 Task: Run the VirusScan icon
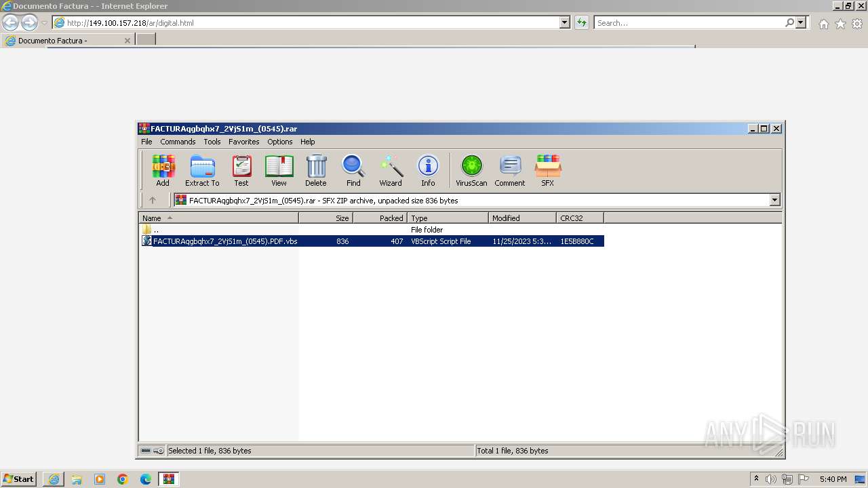(471, 171)
